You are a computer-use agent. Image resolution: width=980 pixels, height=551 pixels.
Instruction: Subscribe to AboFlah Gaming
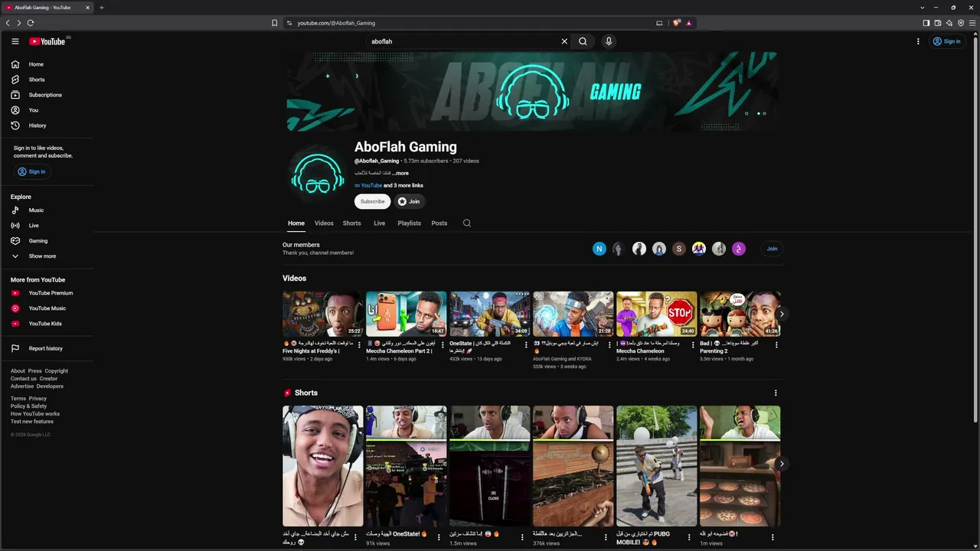373,201
